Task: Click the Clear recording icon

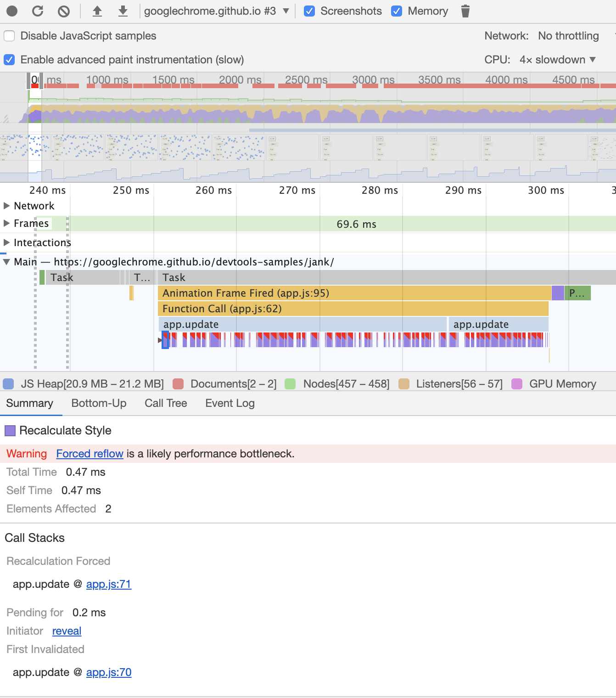Action: pos(64,11)
